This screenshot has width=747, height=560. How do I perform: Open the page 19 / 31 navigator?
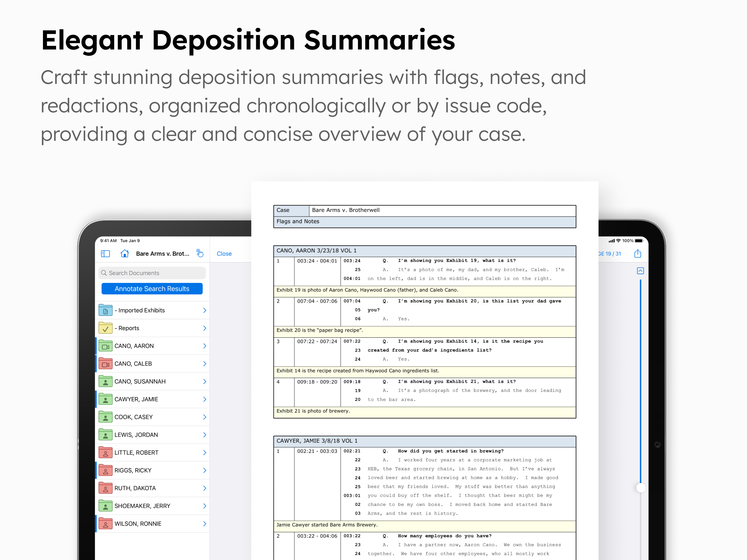click(609, 254)
